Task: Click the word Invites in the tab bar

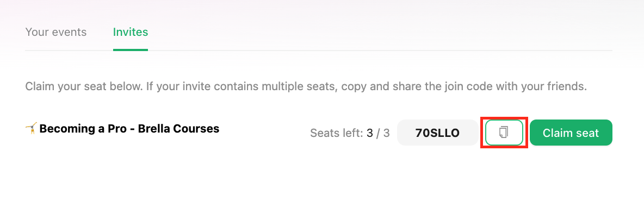Action: [x=131, y=32]
